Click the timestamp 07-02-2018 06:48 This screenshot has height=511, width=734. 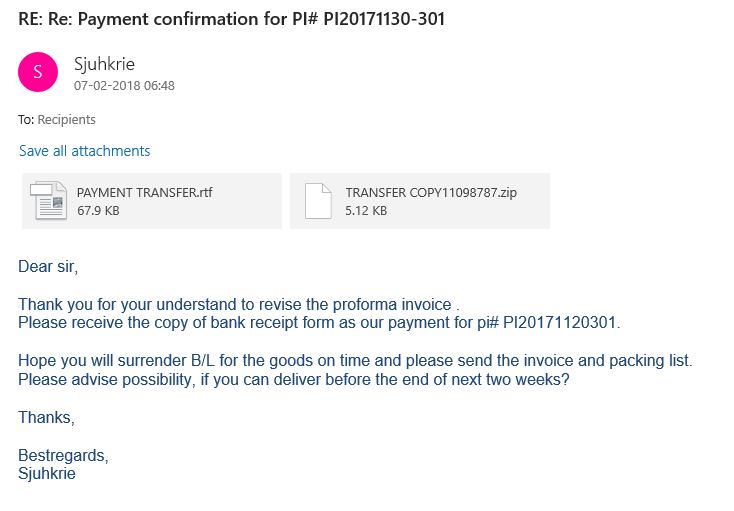124,86
